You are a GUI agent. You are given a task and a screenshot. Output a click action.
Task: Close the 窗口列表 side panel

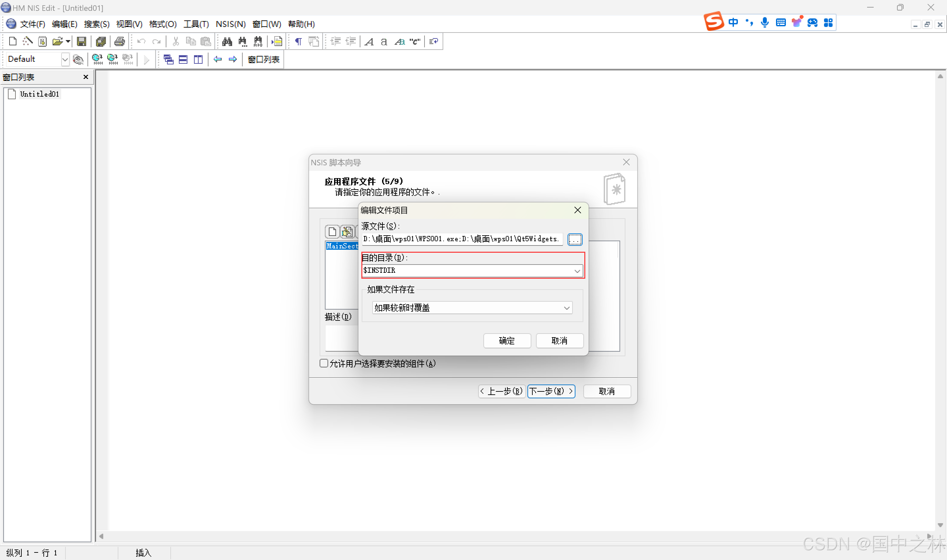tap(86, 77)
